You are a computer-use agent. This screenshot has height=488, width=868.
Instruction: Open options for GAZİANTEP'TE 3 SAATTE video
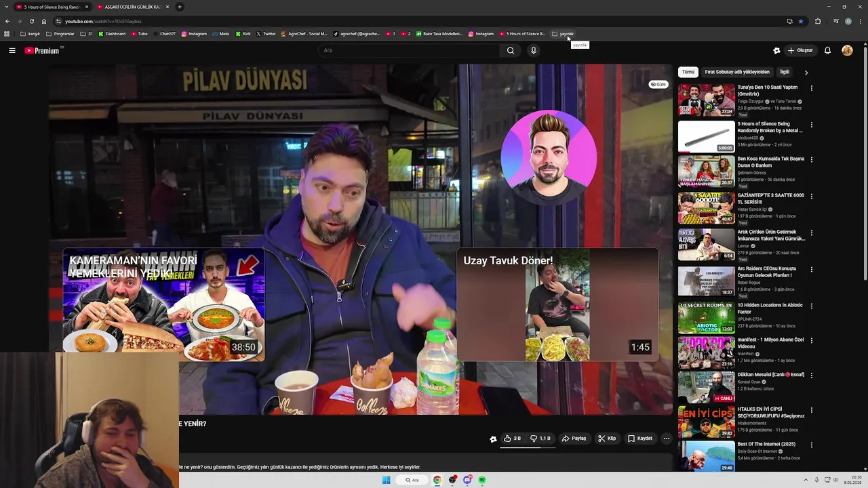tap(811, 197)
